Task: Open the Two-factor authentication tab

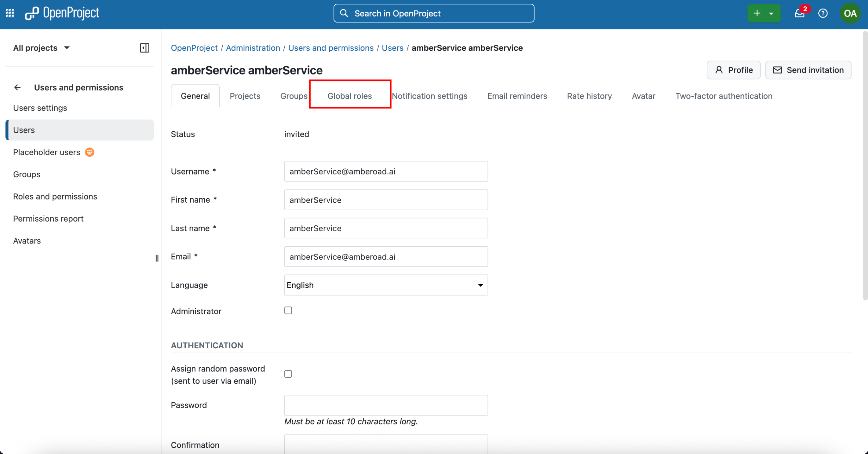Action: coord(723,96)
